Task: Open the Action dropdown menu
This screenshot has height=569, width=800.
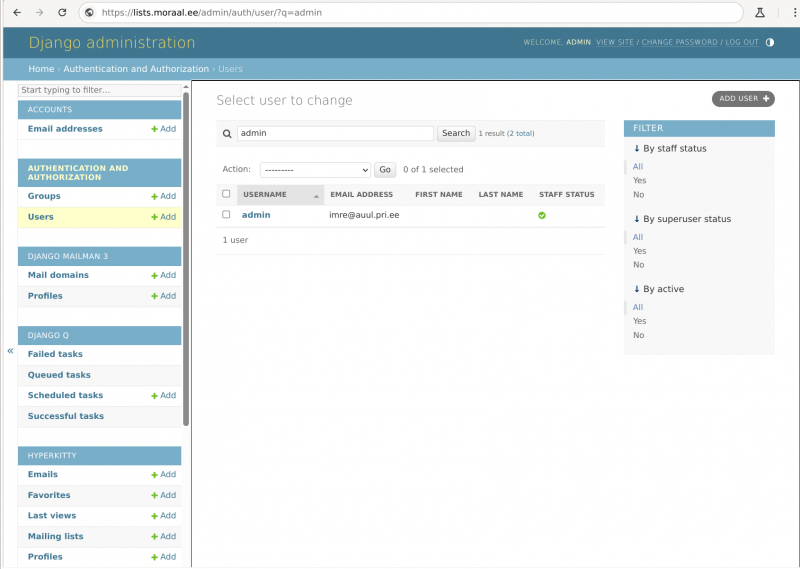Action: point(315,170)
